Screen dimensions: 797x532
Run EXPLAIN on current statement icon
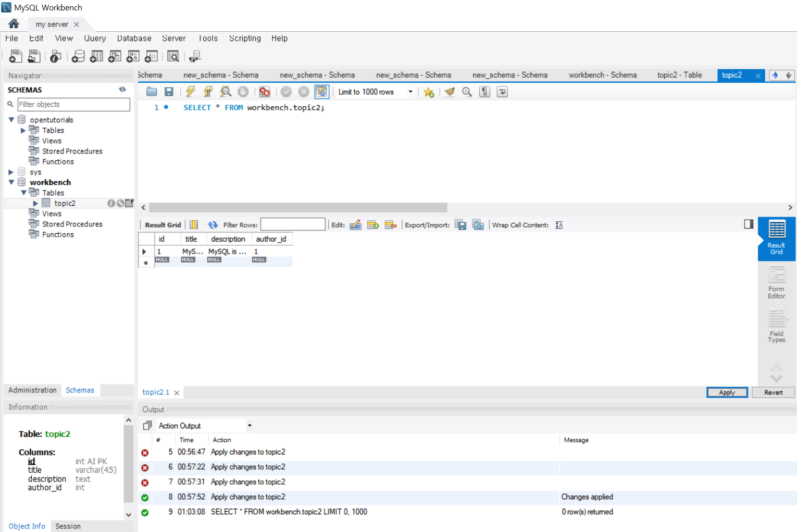click(226, 92)
